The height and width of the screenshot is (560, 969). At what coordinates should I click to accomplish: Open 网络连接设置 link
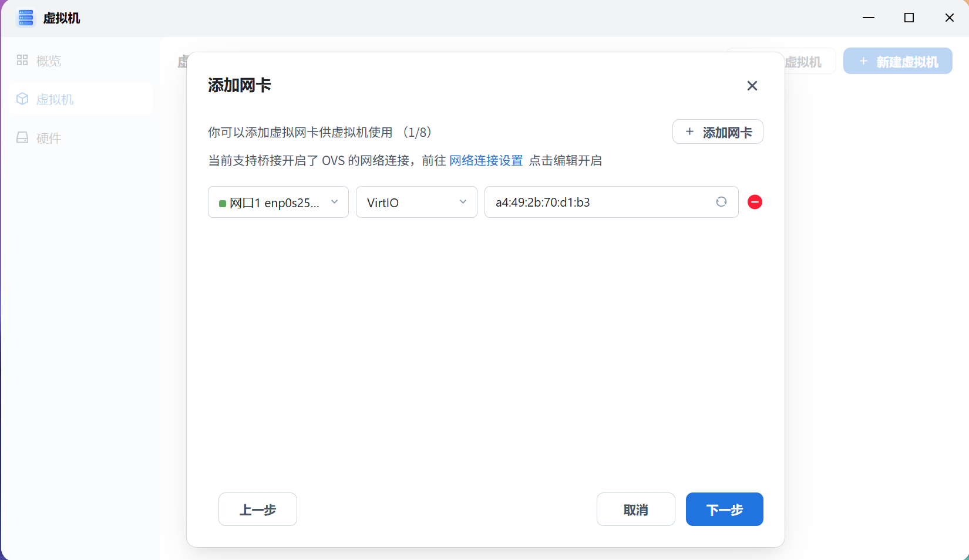[486, 160]
